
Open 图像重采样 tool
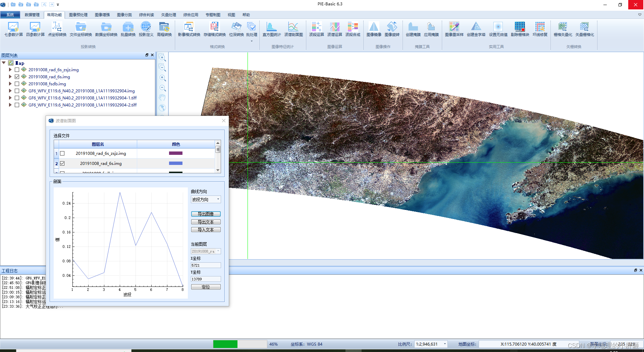pos(454,29)
